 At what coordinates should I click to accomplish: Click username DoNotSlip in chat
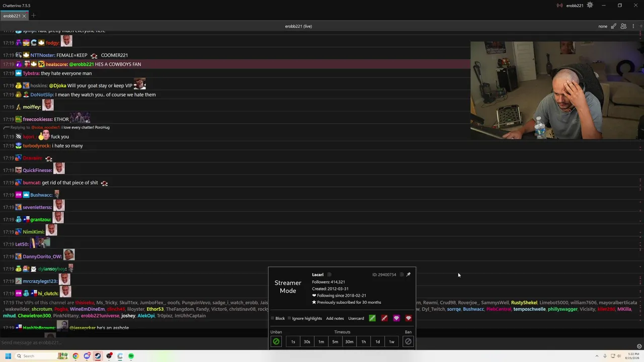pos(42,95)
